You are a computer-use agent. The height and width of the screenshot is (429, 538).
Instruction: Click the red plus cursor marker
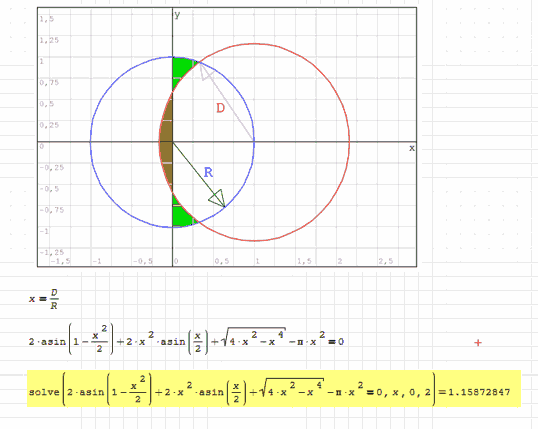pyautogui.click(x=478, y=343)
